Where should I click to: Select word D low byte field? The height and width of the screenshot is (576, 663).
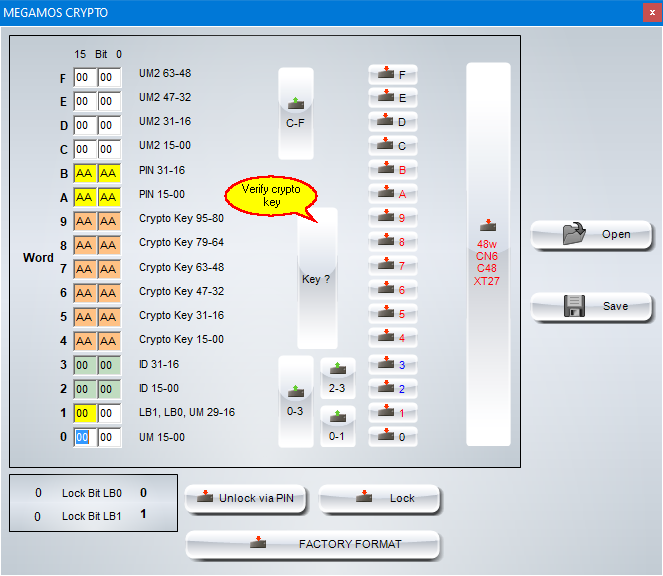(110, 126)
